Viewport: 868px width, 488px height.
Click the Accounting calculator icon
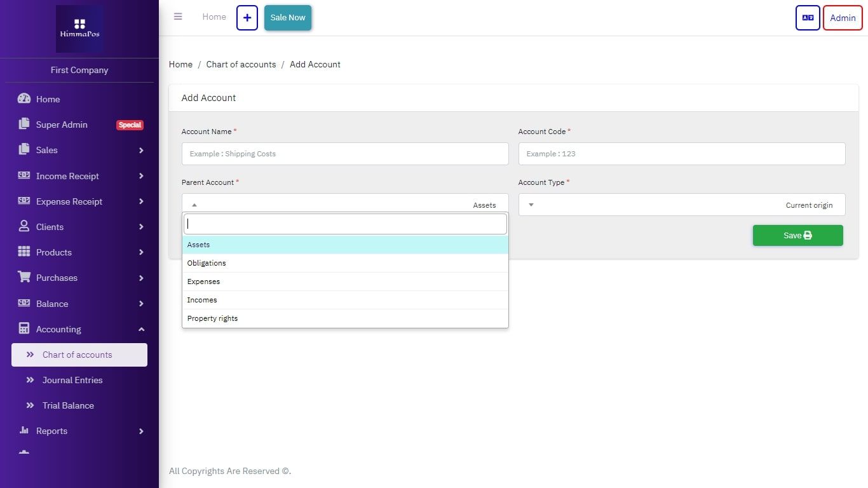coord(24,329)
